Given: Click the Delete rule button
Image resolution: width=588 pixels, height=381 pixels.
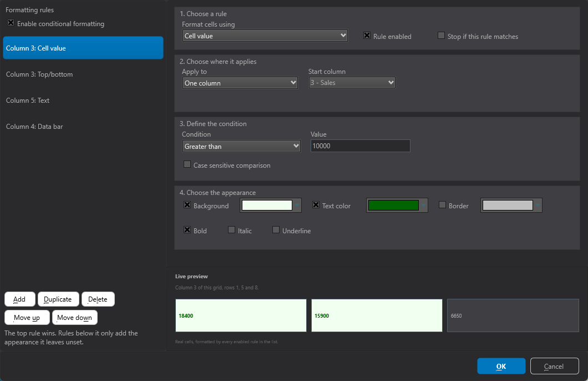Looking at the screenshot, I should click(98, 299).
